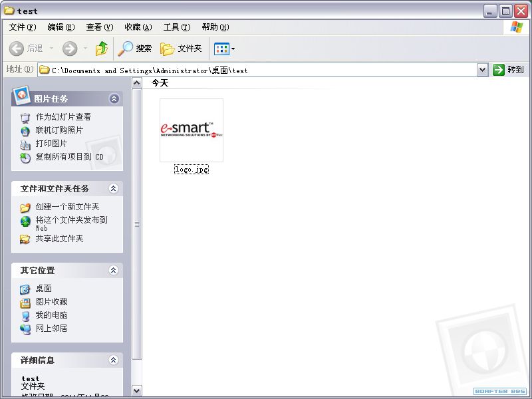This screenshot has width=532, height=399.
Task: Open the Back history dropdown arrow
Action: (52, 49)
